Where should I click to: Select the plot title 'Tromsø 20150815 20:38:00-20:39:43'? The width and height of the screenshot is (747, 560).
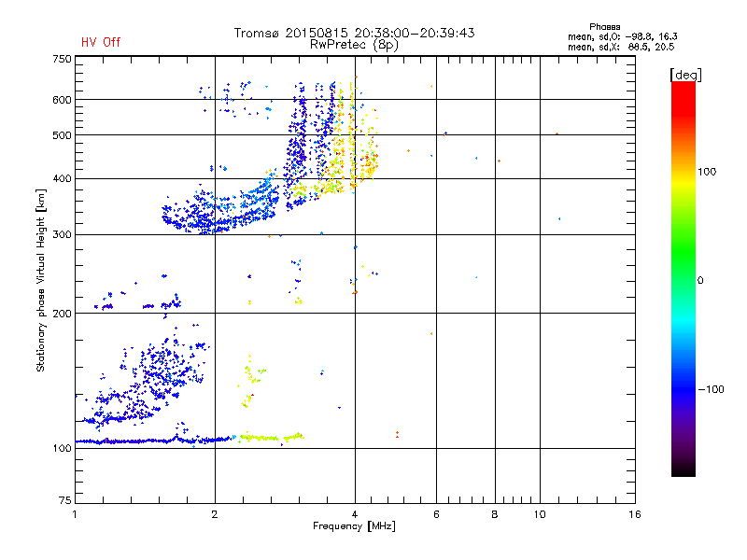tap(354, 33)
